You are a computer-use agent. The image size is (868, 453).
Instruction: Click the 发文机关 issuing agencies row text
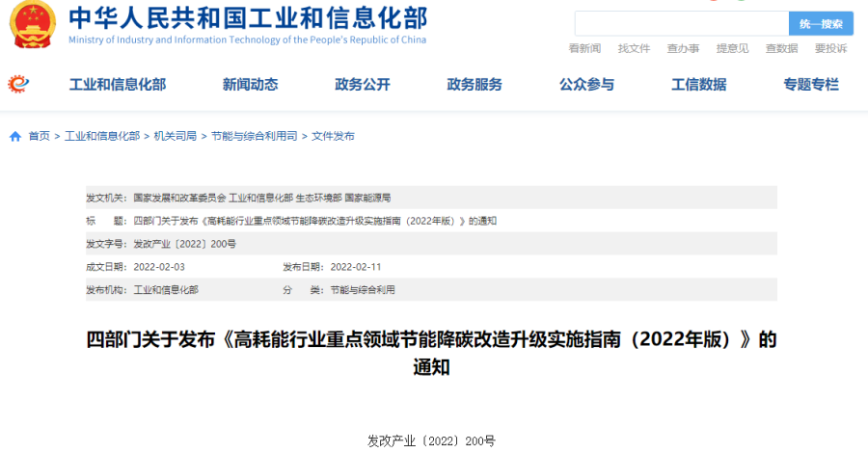tap(261, 198)
